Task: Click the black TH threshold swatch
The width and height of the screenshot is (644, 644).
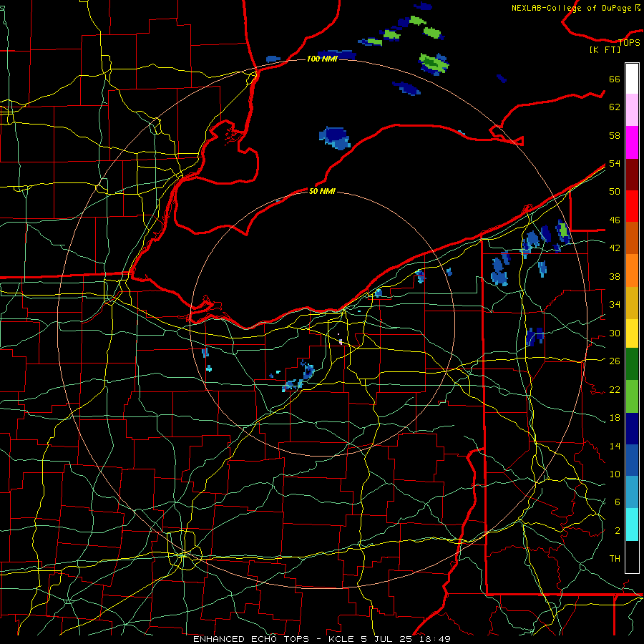Action: [632, 557]
